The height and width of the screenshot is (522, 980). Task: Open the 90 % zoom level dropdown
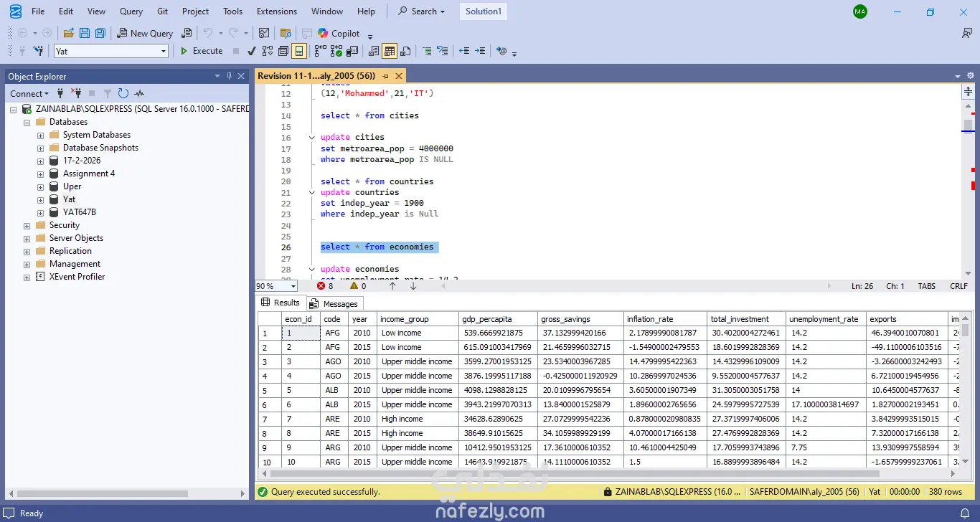[293, 286]
